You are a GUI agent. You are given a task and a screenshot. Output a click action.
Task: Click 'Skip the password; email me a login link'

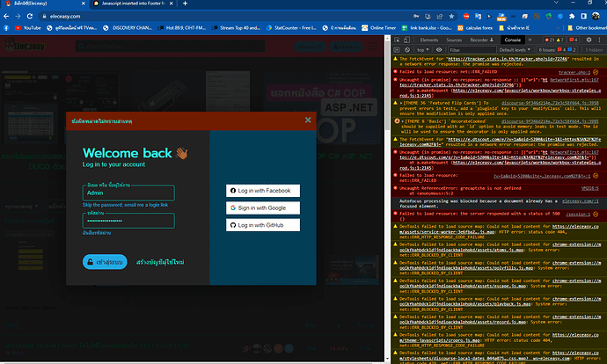pos(125,205)
